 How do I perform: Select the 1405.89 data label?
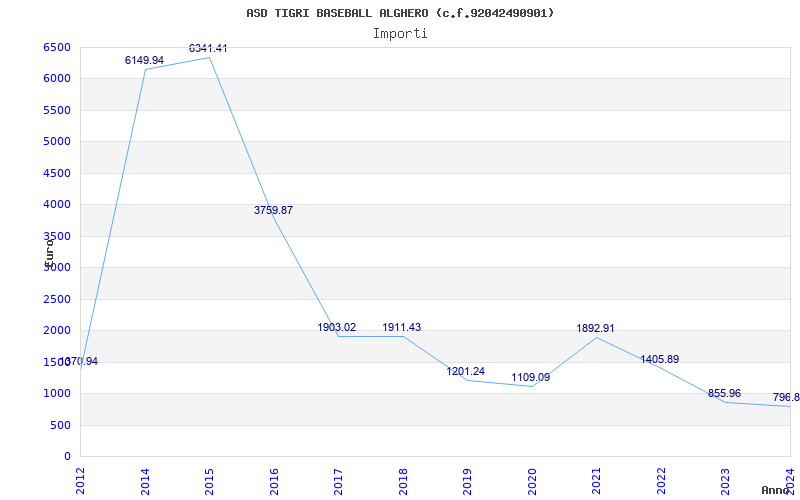[660, 359]
